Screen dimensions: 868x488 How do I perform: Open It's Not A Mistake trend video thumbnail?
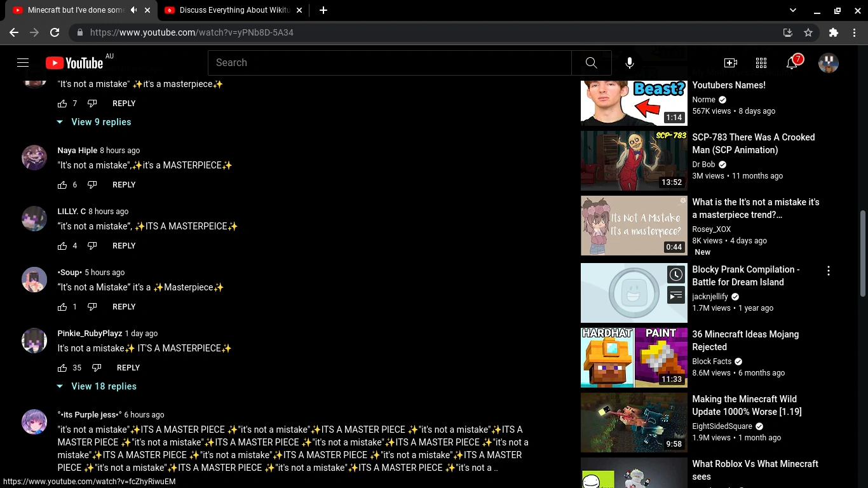click(634, 226)
